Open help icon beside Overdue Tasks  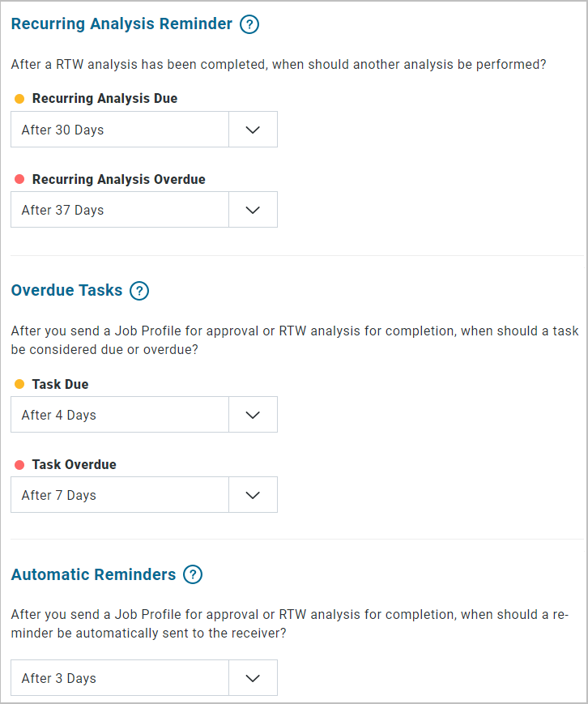pos(139,291)
